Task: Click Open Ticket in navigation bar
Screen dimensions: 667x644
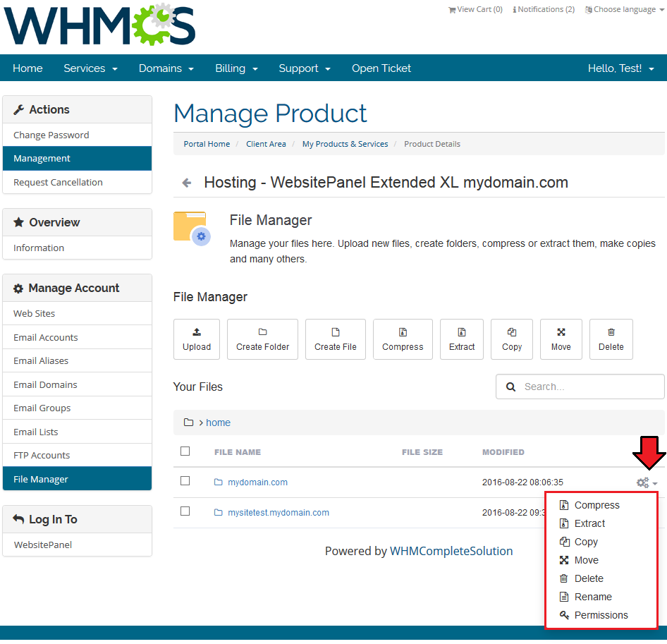Action: click(381, 68)
